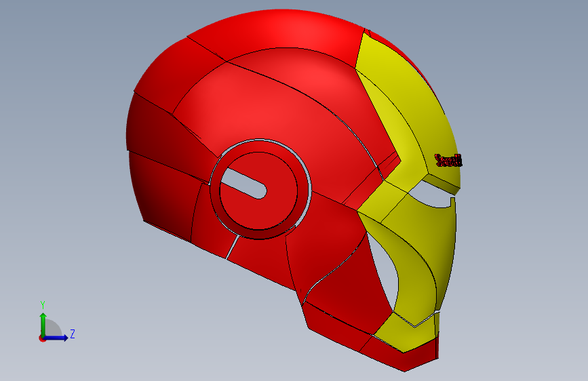Click the red origin ball of the axis triad
This screenshot has height=381, width=588.
click(42, 338)
